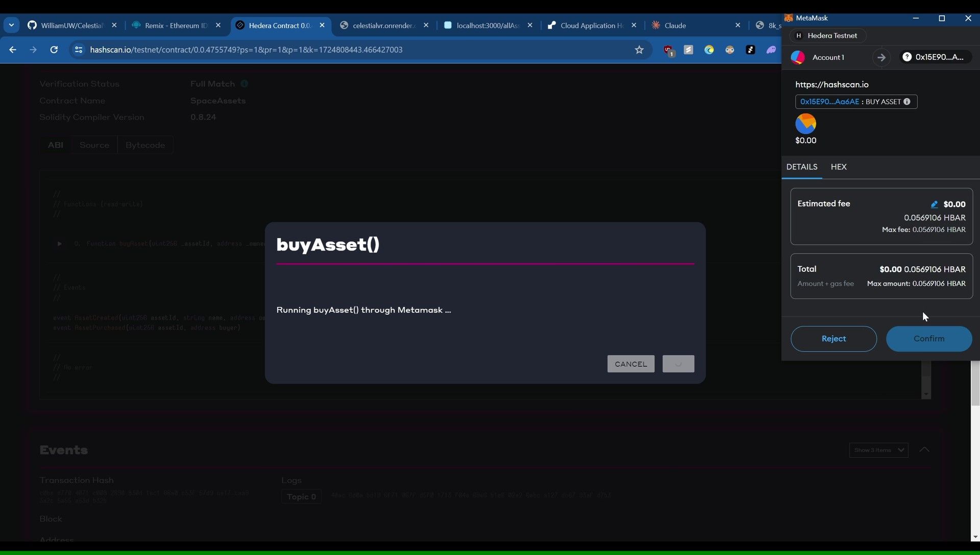Click recipient unknown question mark icon

(907, 57)
